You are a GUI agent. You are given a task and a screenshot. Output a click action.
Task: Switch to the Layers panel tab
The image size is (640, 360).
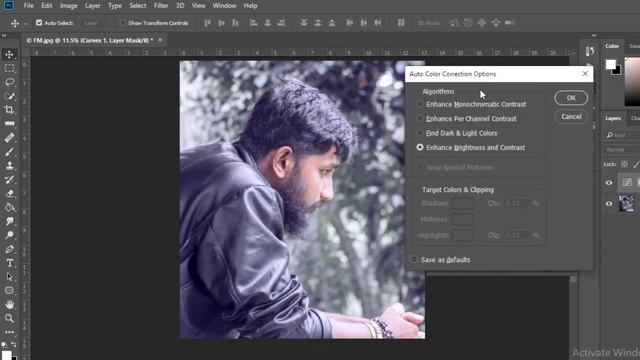click(613, 118)
